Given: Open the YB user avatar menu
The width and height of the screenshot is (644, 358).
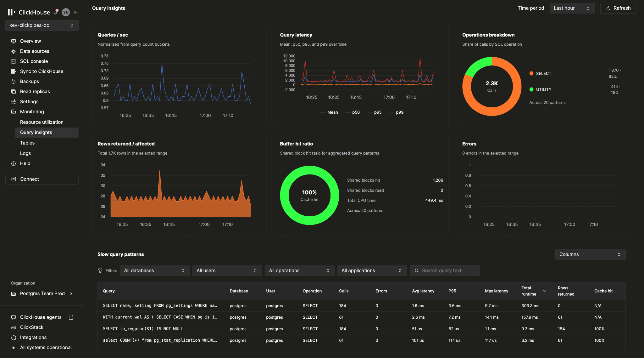Looking at the screenshot, I should 66,12.
